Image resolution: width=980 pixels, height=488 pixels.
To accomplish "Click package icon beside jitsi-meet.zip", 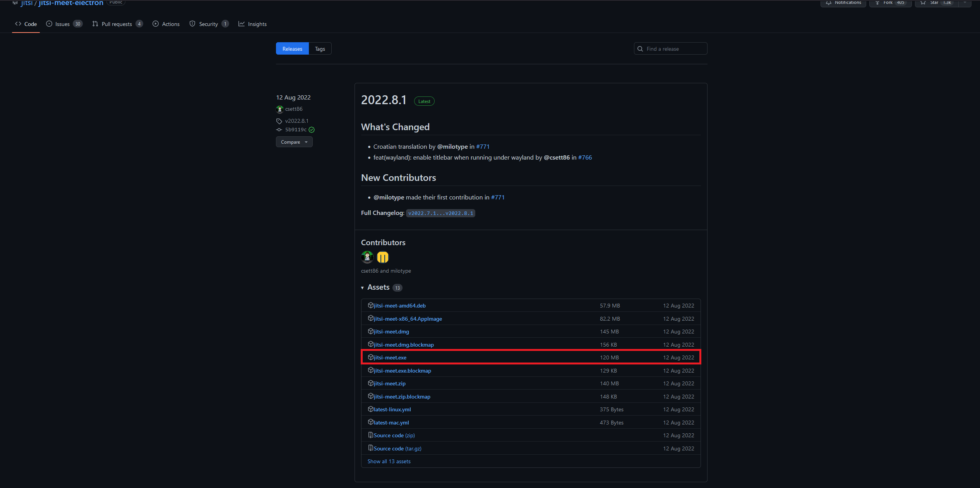I will pos(370,383).
